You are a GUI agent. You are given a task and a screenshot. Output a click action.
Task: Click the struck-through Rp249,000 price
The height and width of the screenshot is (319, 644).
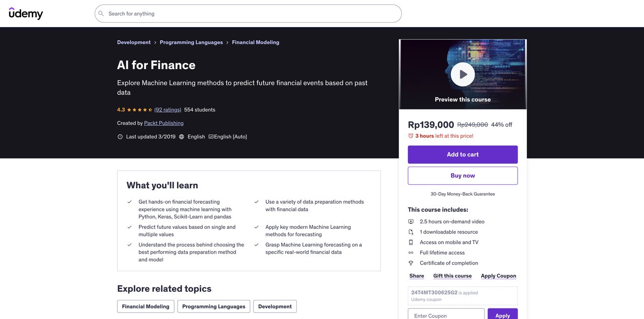pyautogui.click(x=472, y=125)
